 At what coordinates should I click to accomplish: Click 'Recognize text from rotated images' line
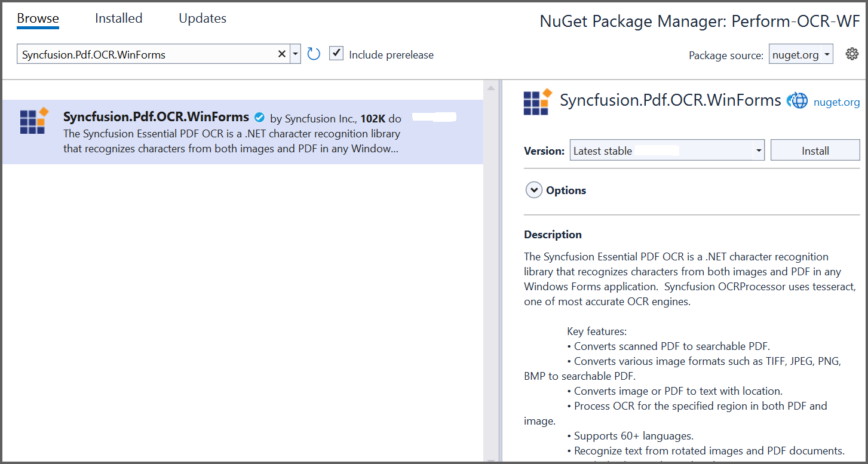click(x=706, y=451)
